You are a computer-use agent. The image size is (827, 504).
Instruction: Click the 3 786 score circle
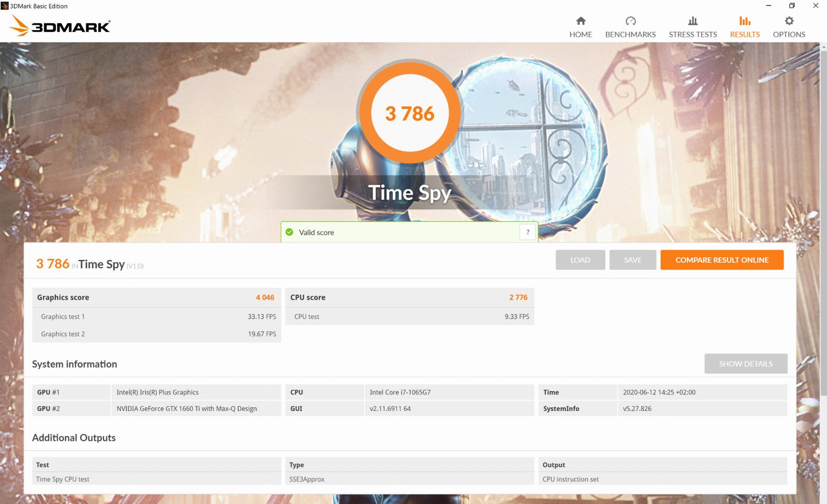click(410, 113)
